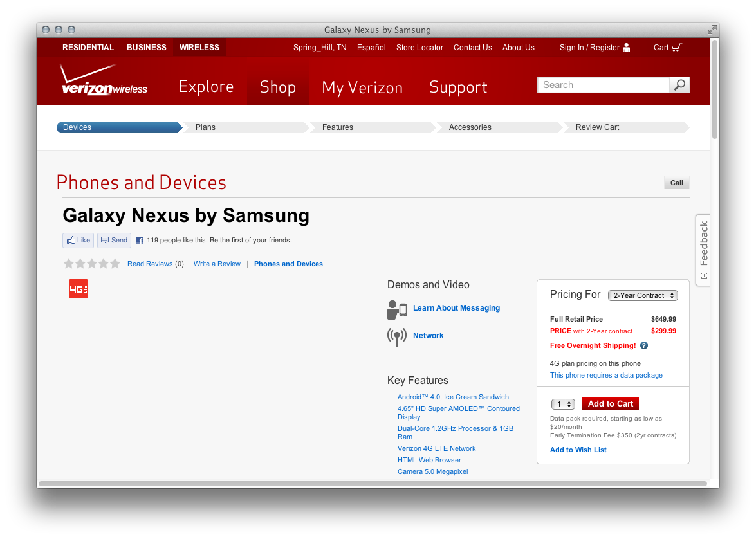Click the $649.99 full retail price
The image size is (756, 539).
pos(663,319)
